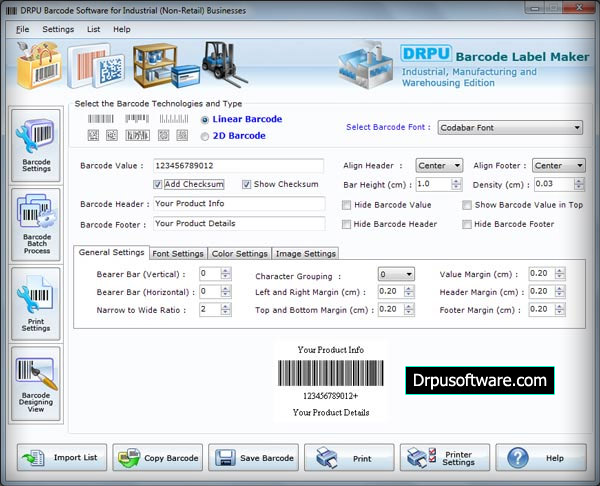Adjust Narrow to Wide Ratio stepper
600x486 pixels.
[x=226, y=309]
